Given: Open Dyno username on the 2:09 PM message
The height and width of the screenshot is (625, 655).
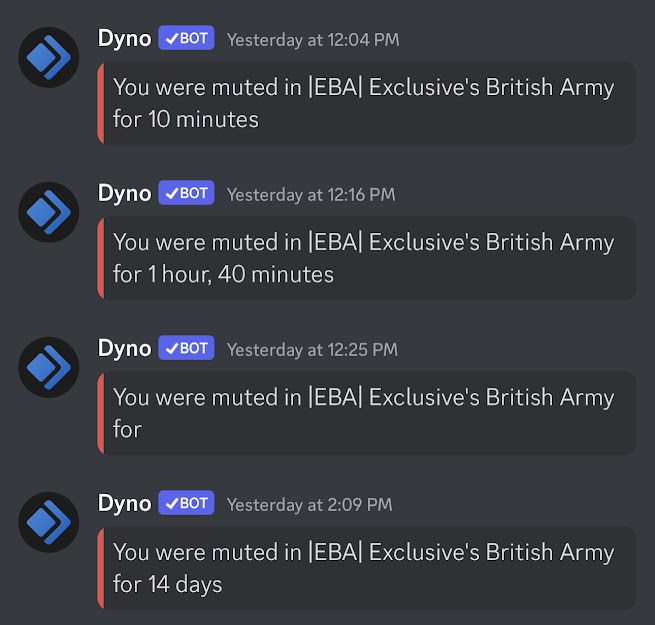Looking at the screenshot, I should click(x=124, y=504).
